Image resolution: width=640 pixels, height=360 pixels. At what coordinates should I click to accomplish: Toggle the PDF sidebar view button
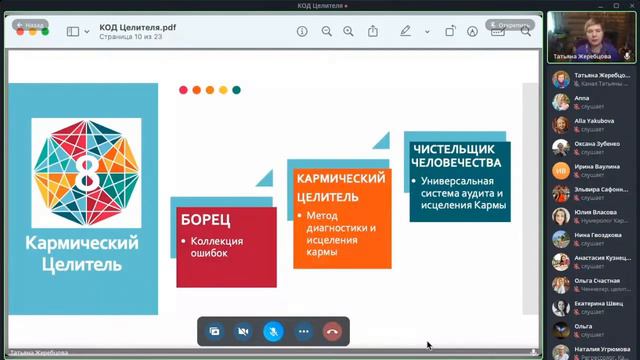73,31
